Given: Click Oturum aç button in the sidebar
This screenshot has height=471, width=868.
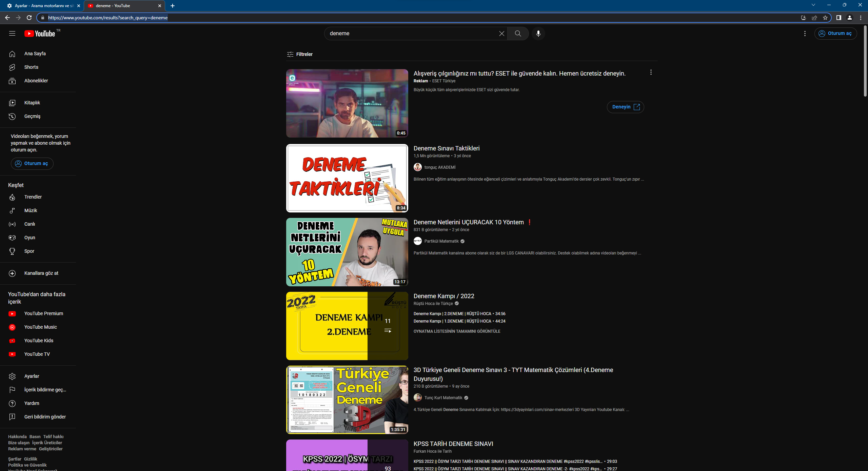Looking at the screenshot, I should click(x=32, y=164).
